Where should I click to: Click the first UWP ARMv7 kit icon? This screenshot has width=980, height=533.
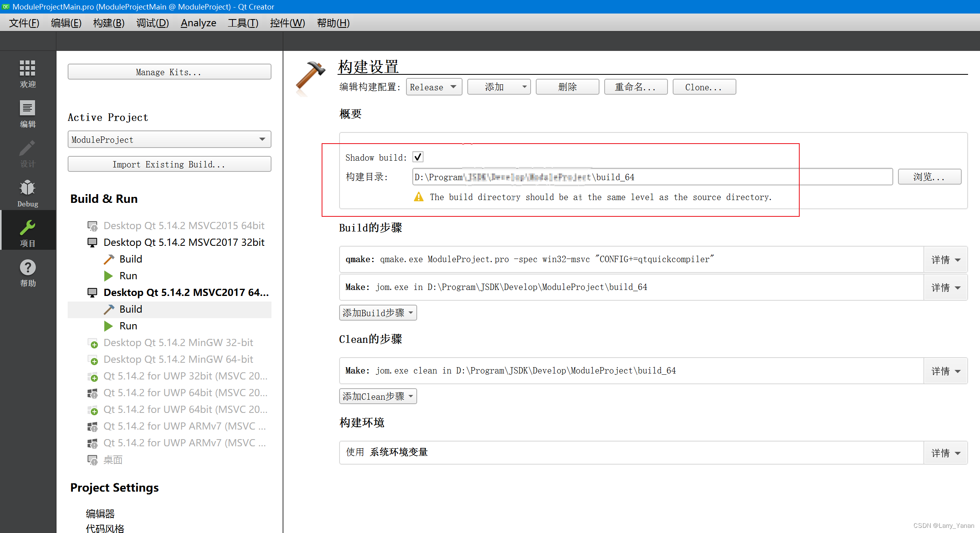(92, 426)
